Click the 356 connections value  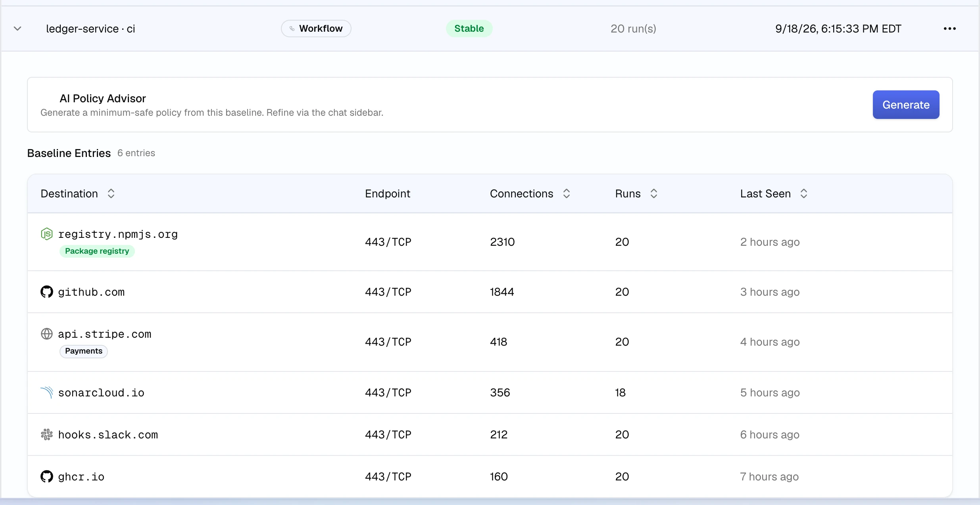pyautogui.click(x=500, y=392)
